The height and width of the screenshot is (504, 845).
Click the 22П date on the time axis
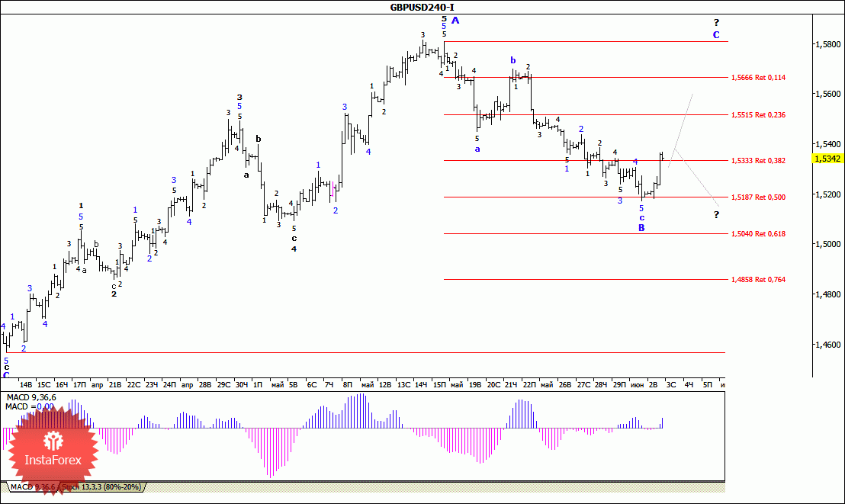click(529, 385)
